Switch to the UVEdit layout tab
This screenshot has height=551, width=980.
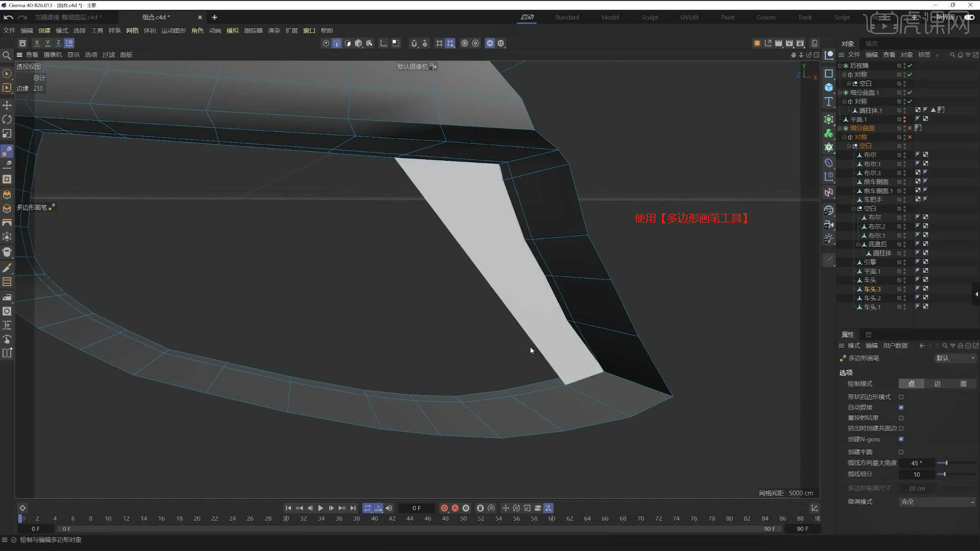click(x=689, y=17)
